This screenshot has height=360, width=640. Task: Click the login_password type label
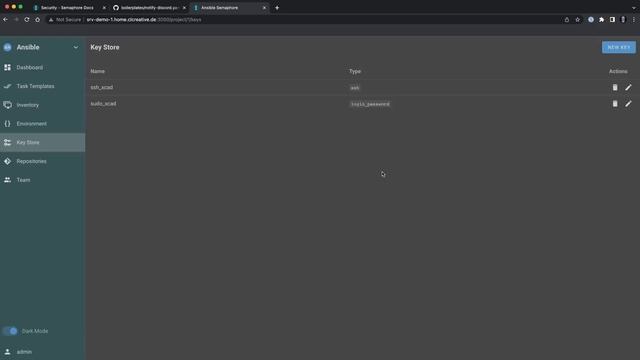(370, 104)
